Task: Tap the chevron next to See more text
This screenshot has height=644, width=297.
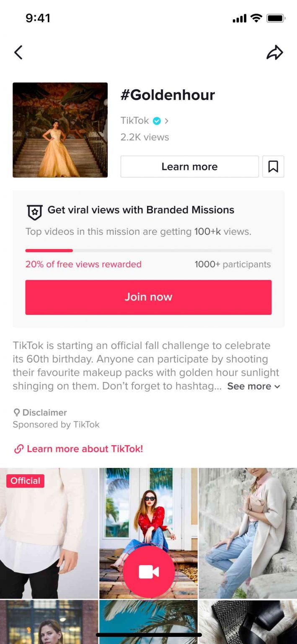Action: (x=277, y=387)
